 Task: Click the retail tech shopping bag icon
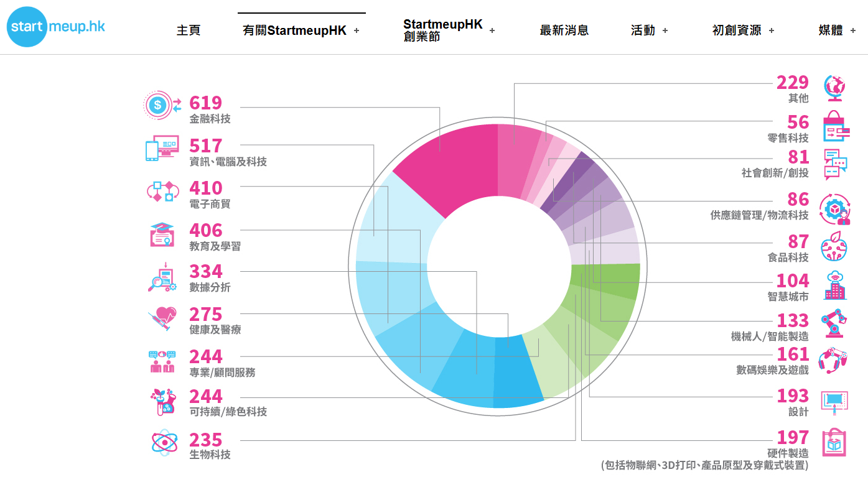point(836,126)
